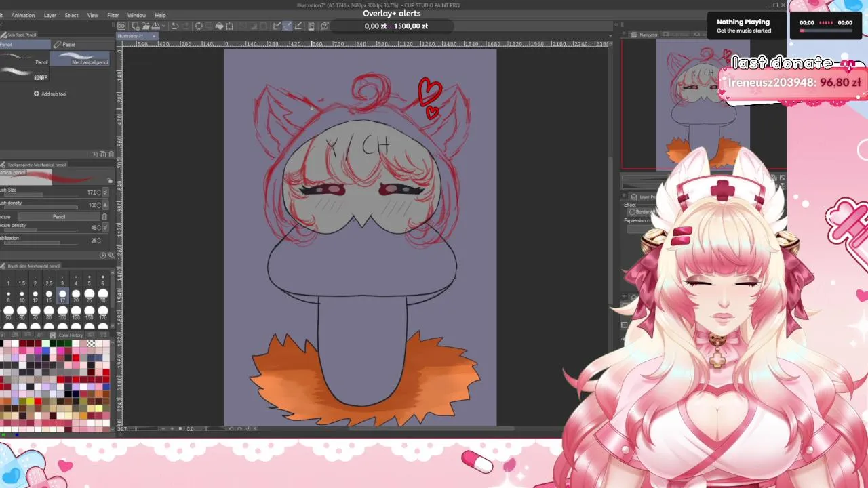Open the Layer menu
Image resolution: width=868 pixels, height=488 pixels.
click(x=50, y=15)
